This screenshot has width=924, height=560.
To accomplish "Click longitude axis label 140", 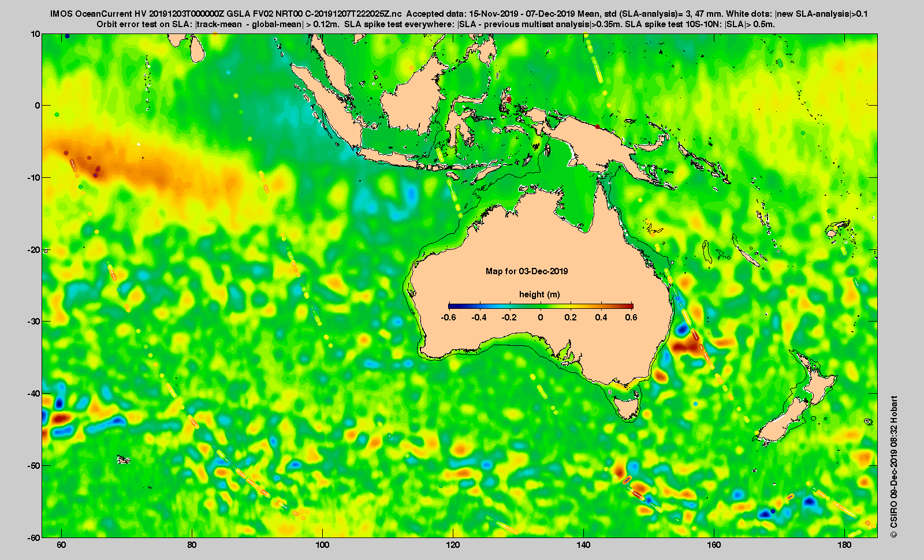I will [583, 545].
